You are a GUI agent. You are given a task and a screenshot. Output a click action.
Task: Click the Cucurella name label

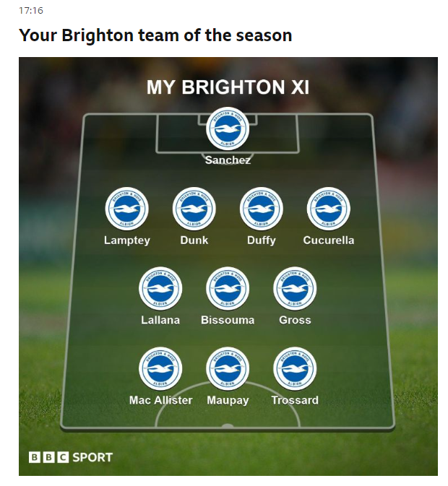click(329, 240)
